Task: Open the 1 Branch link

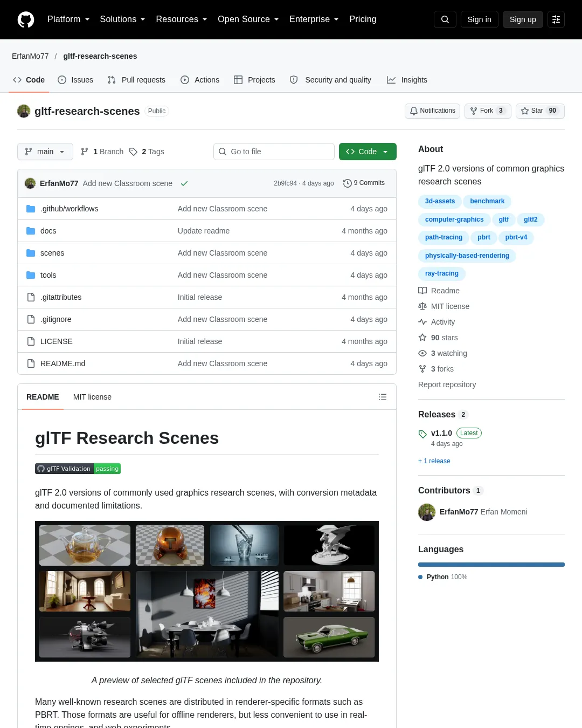Action: [102, 152]
